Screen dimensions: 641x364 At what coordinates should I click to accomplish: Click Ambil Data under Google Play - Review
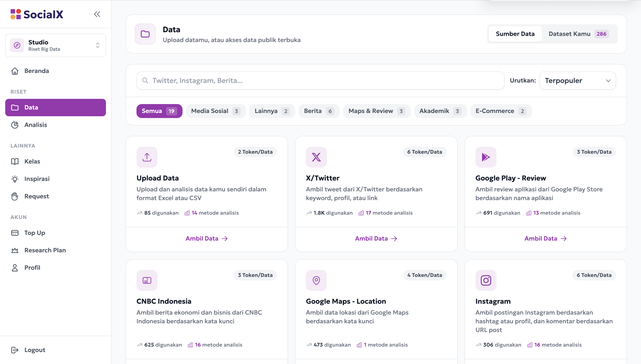point(546,239)
